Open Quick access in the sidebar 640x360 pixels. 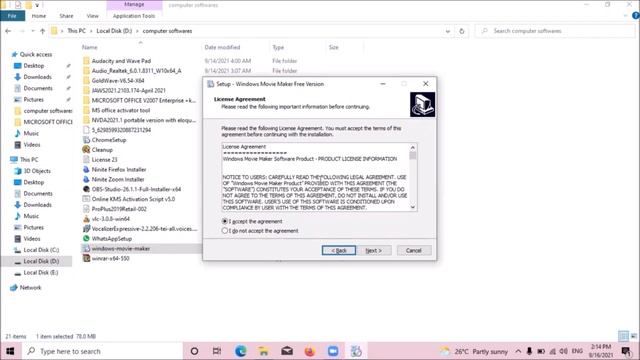coord(36,54)
